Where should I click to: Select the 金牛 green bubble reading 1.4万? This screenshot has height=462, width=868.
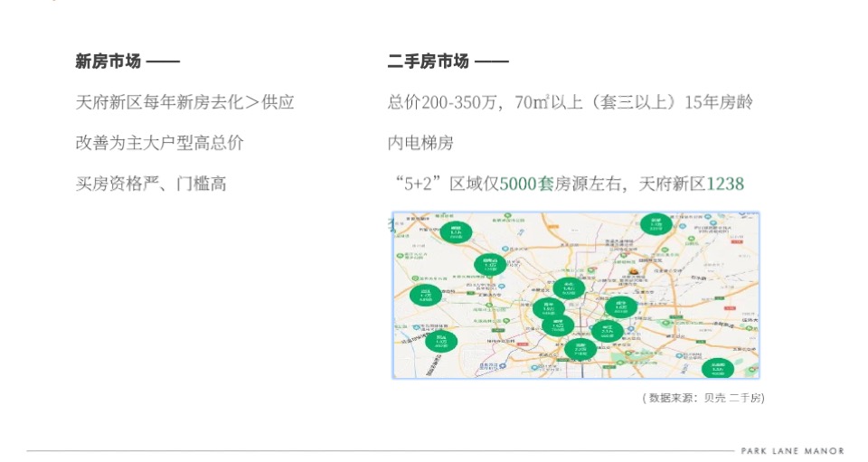[x=569, y=288]
